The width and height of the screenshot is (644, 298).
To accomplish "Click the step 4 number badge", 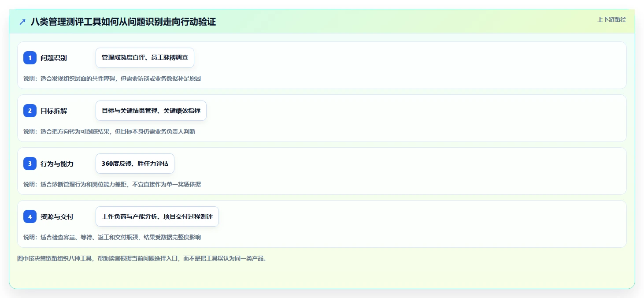I will pyautogui.click(x=30, y=216).
